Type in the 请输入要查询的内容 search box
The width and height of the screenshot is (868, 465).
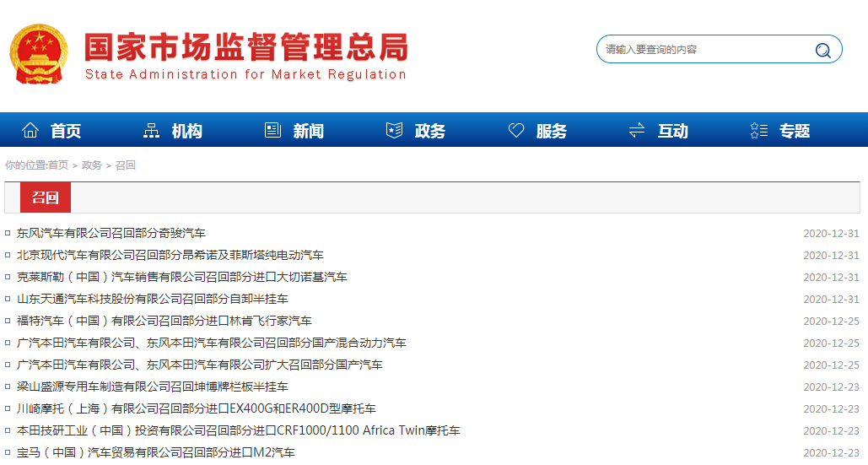coord(704,50)
